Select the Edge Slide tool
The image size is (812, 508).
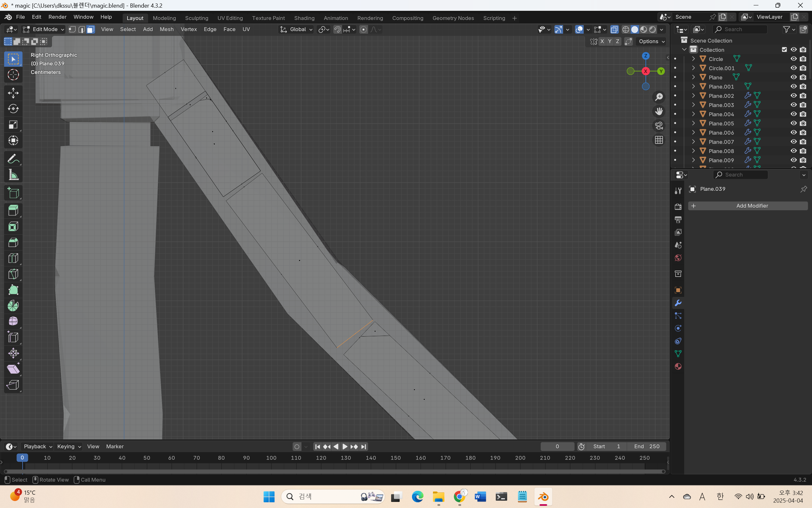point(13,337)
